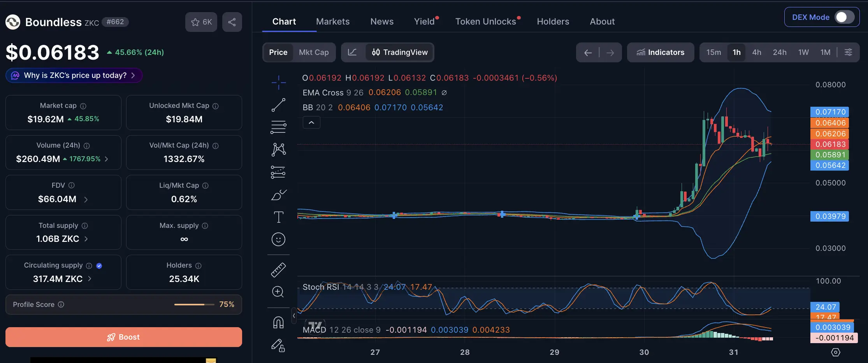The image size is (868, 363).
Task: Click the verified circulating supply badge
Action: coord(99,266)
